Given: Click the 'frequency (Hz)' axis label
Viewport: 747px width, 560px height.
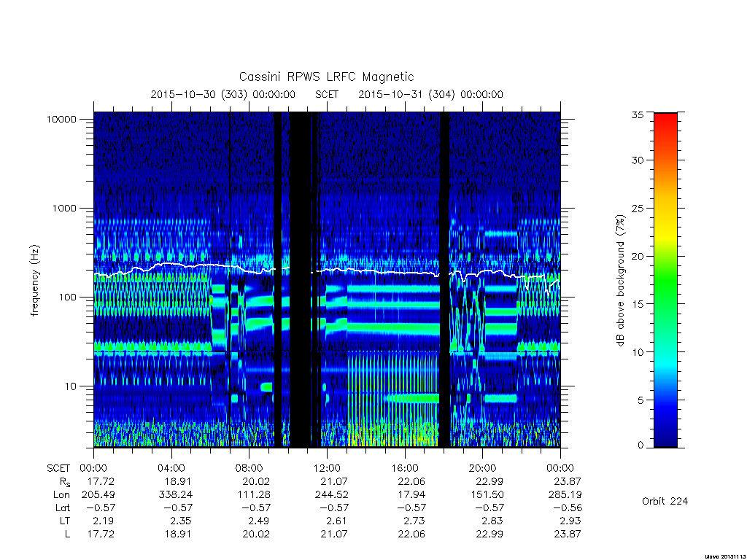Looking at the screenshot, I should pos(35,281).
